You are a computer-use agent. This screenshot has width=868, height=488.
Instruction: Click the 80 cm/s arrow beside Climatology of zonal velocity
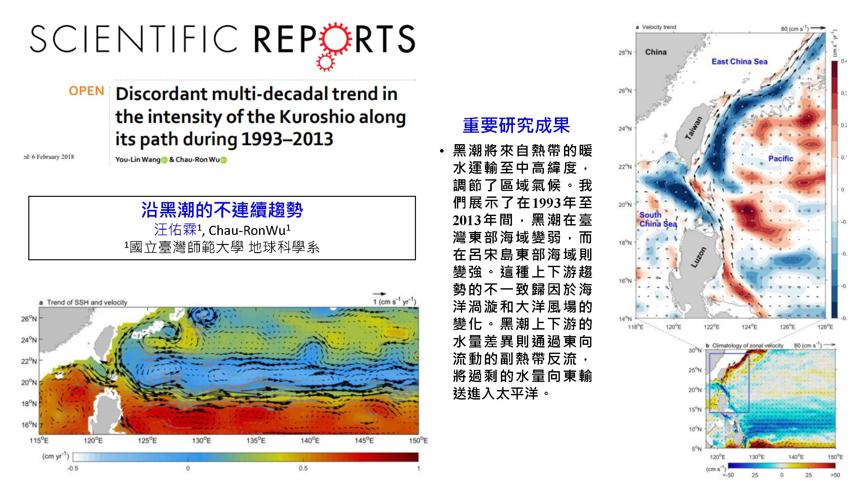point(830,345)
